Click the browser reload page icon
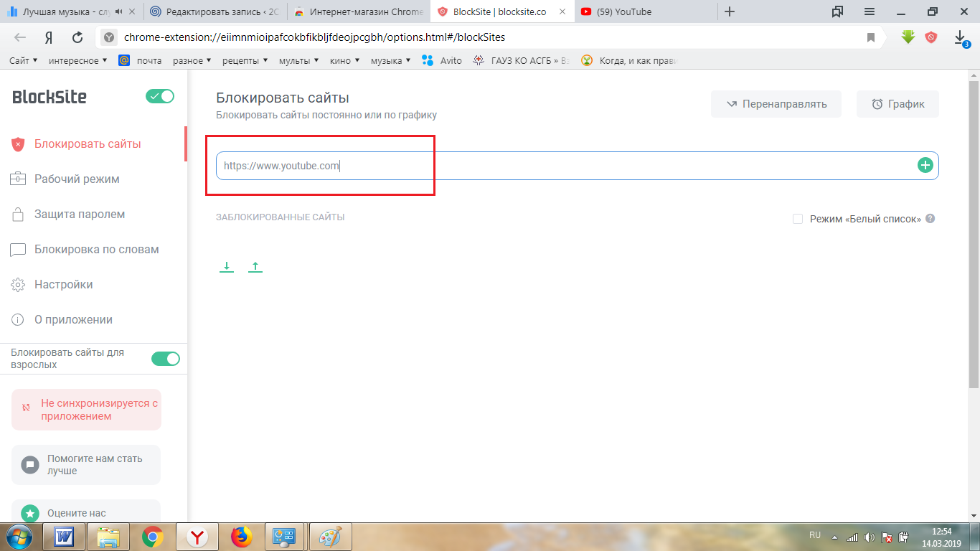The width and height of the screenshot is (980, 551). point(77,37)
